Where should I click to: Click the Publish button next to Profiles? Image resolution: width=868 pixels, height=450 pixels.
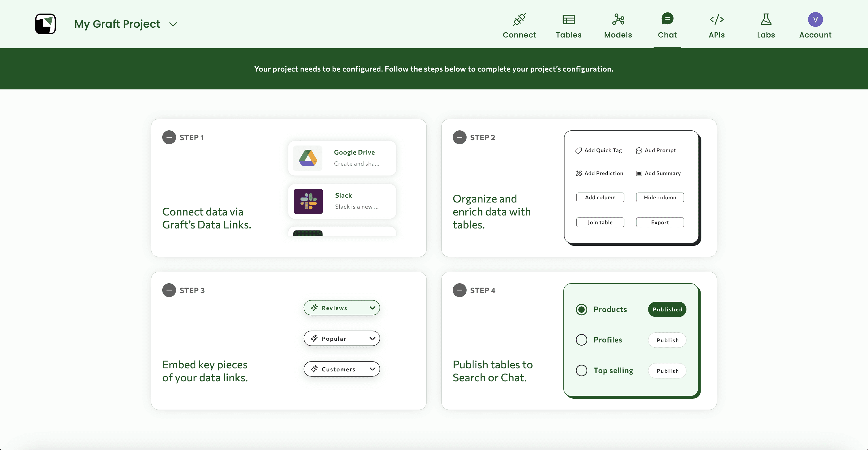[667, 340]
